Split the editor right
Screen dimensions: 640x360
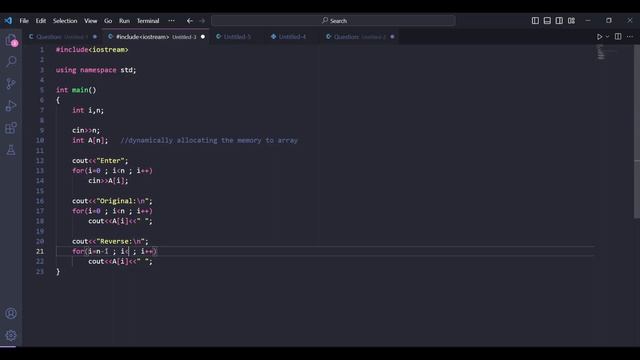[618, 37]
